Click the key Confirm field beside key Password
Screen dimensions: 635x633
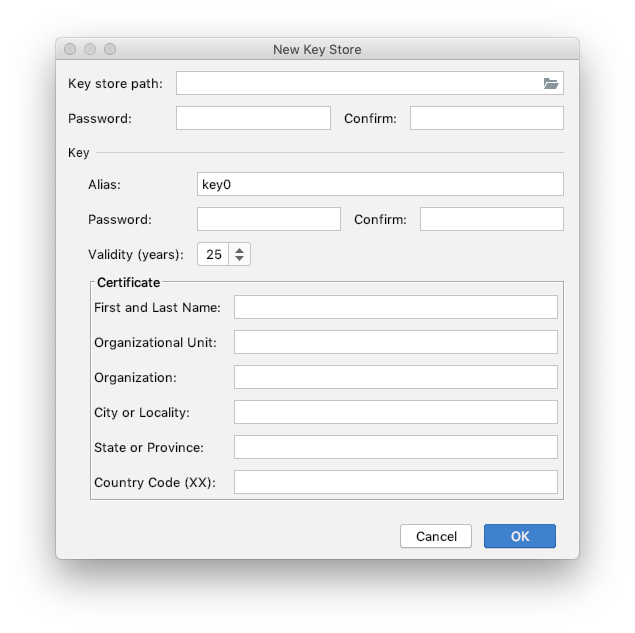point(491,219)
